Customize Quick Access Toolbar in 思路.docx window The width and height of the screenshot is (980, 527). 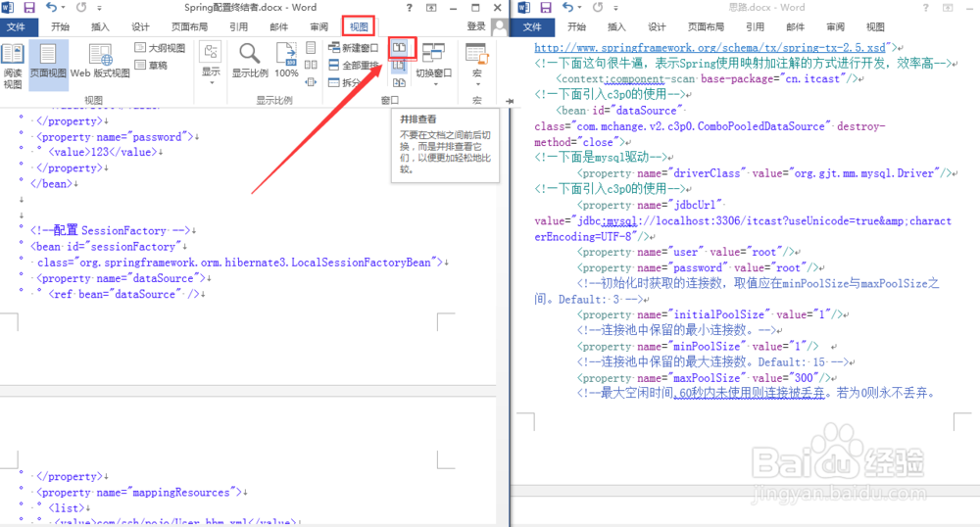tap(616, 8)
